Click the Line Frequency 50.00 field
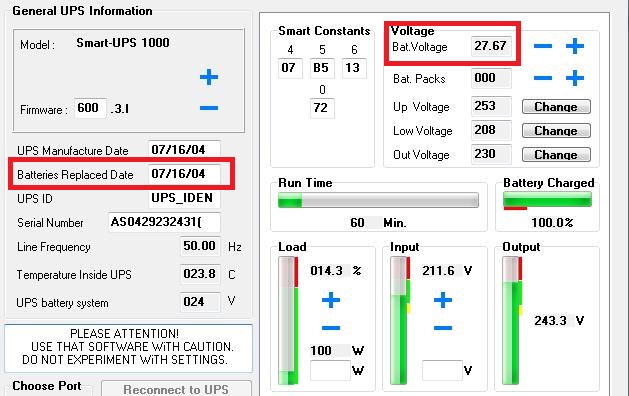Screen dimensions: 629x396 pyautogui.click(x=200, y=246)
